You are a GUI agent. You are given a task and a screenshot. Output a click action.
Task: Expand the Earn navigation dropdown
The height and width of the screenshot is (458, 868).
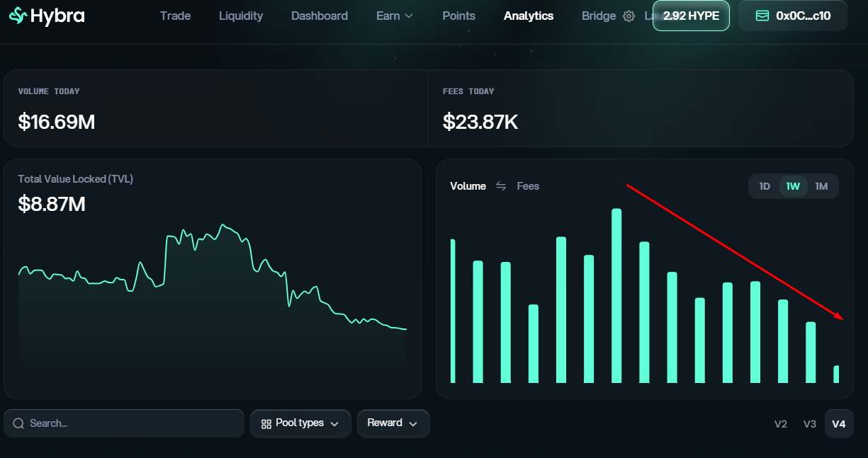[394, 16]
